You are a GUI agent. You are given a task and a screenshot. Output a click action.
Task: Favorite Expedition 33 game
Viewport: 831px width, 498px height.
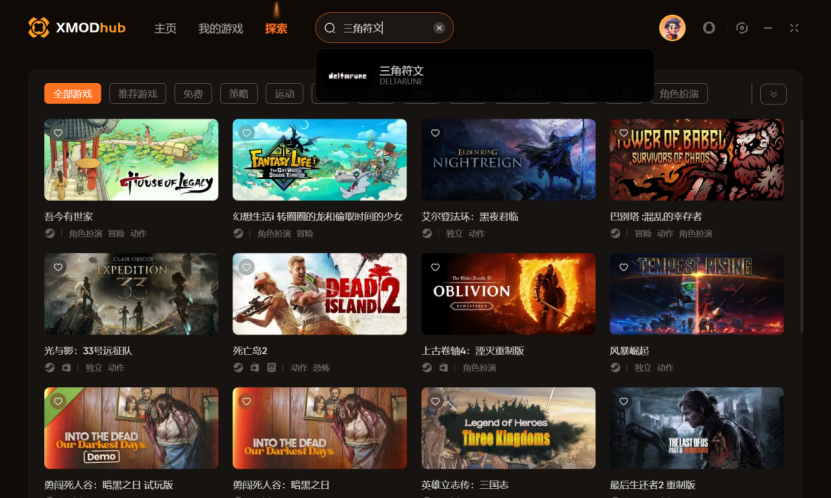(58, 267)
